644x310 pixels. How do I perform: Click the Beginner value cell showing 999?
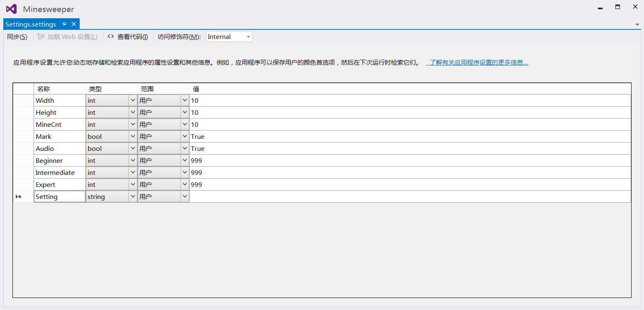410,160
